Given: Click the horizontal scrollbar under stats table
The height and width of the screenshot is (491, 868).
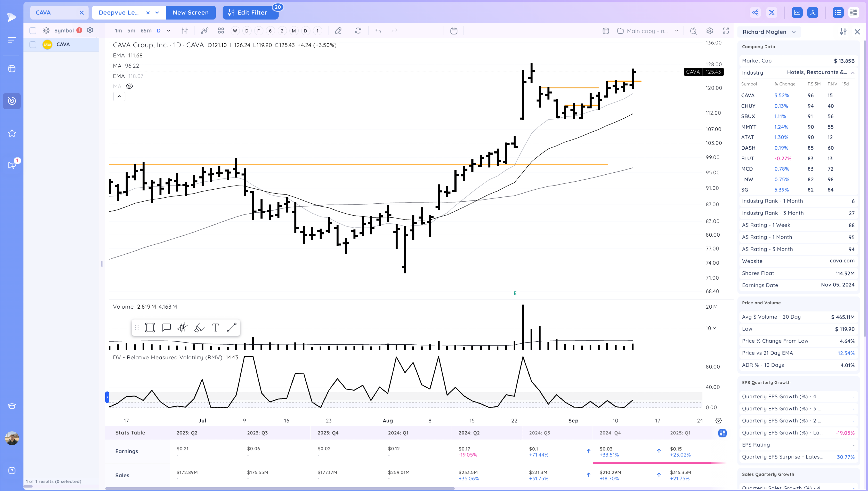Looking at the screenshot, I should 280,488.
